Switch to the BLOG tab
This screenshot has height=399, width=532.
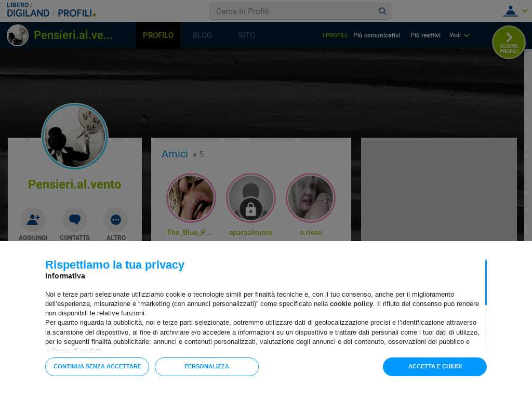pyautogui.click(x=202, y=35)
